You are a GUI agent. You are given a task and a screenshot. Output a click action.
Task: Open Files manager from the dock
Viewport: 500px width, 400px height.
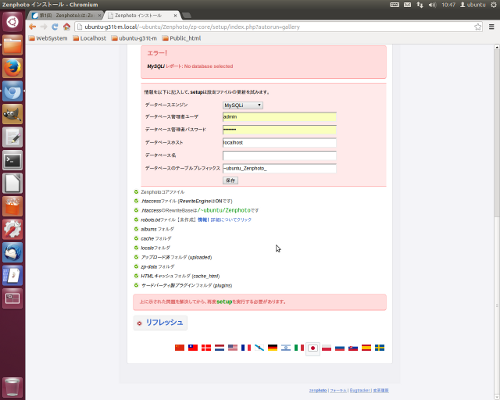pyautogui.click(x=13, y=45)
